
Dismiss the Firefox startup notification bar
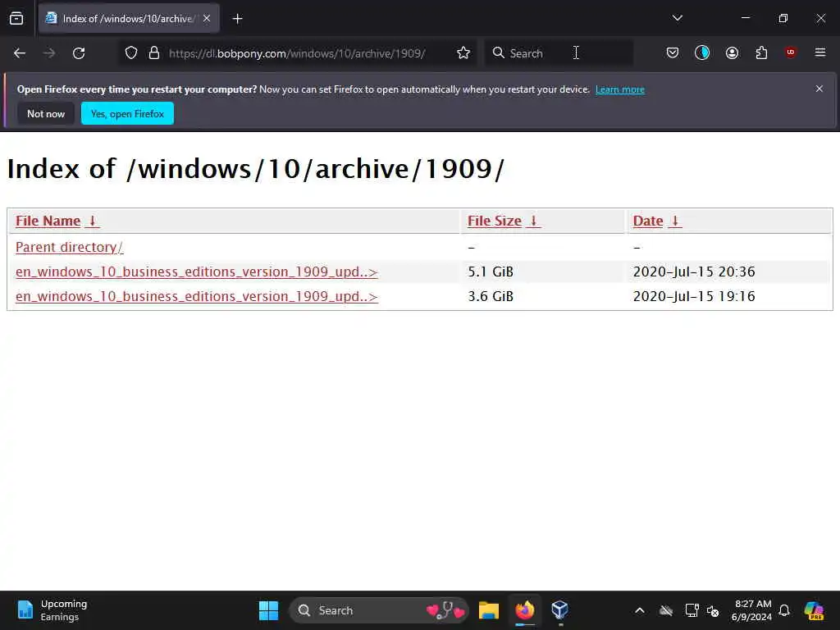click(819, 89)
